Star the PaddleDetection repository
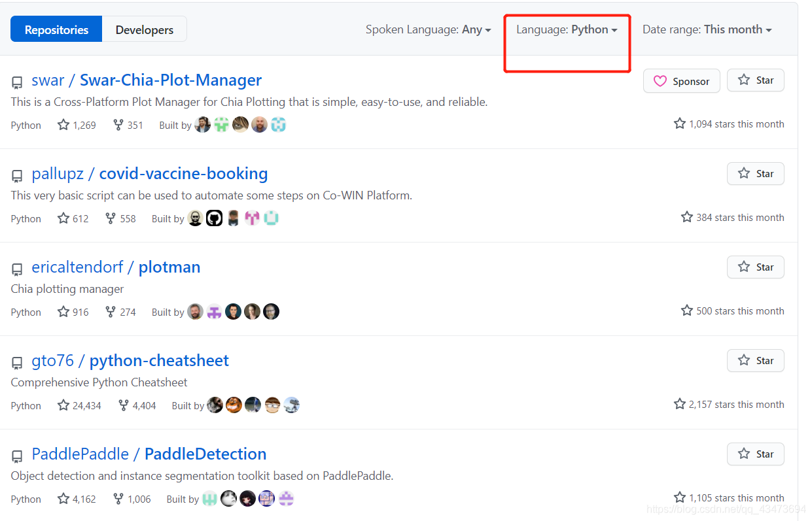812x521 pixels. point(756,454)
